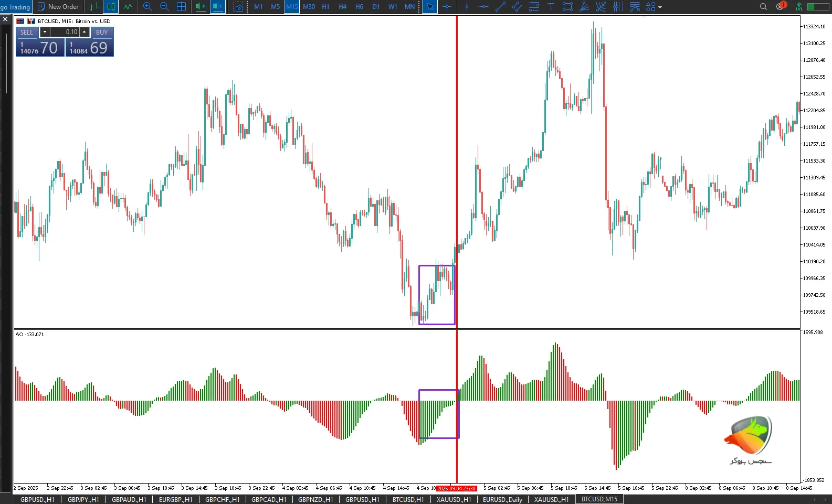Switch to M5 timeframe
Screen dimensions: 832x504
coord(275,7)
